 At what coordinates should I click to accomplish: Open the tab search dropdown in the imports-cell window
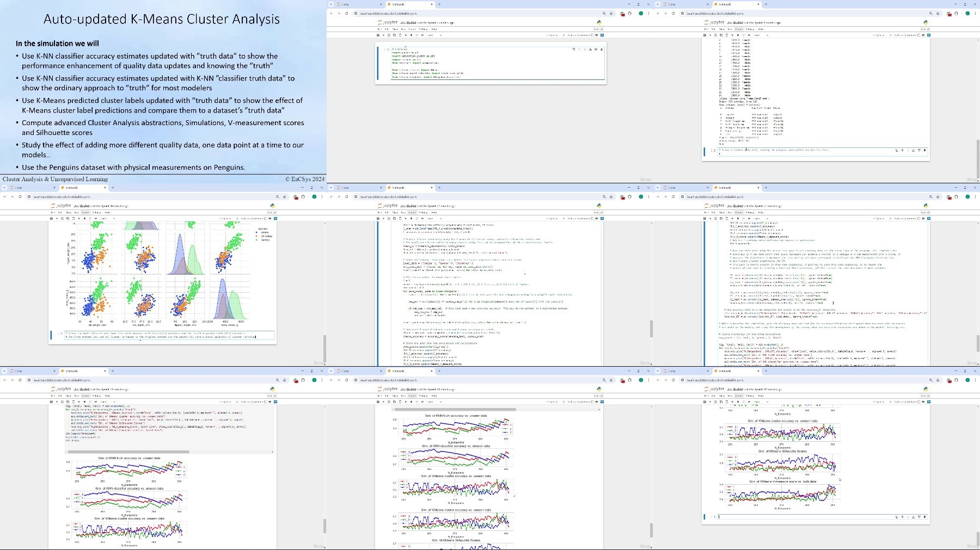(331, 4)
